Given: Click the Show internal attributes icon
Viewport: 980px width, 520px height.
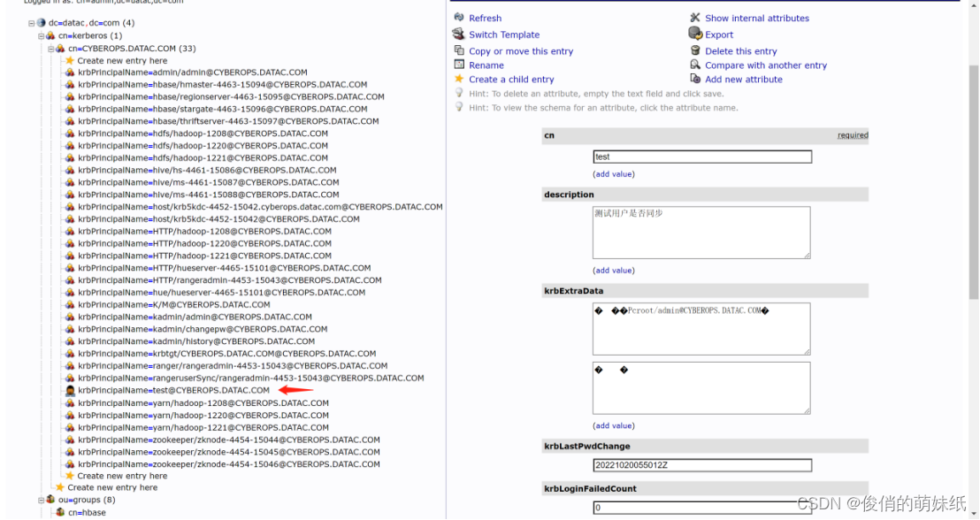Looking at the screenshot, I should click(x=695, y=18).
